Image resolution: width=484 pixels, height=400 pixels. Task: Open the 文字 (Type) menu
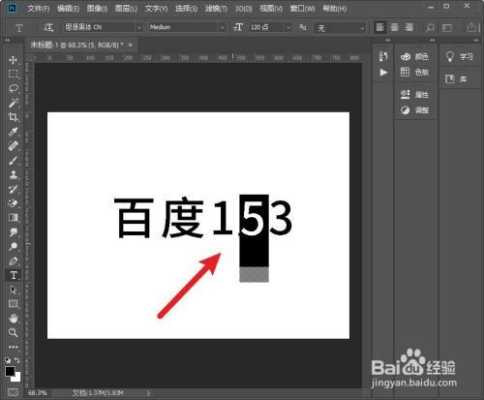(x=156, y=8)
